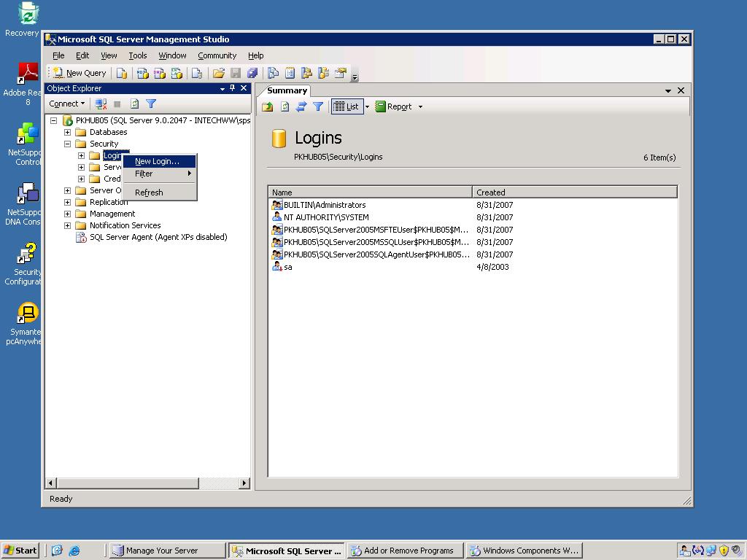Click the Summary window toolbar icon
The height and width of the screenshot is (560, 747).
(x=290, y=73)
